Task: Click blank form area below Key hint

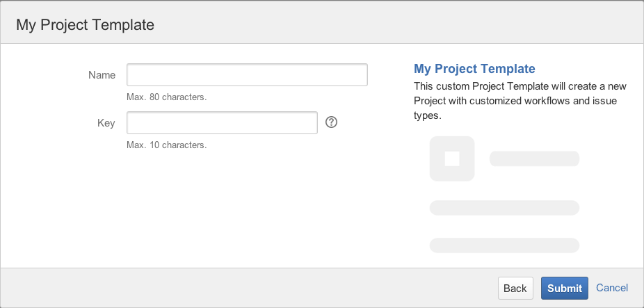Action: tap(209, 209)
